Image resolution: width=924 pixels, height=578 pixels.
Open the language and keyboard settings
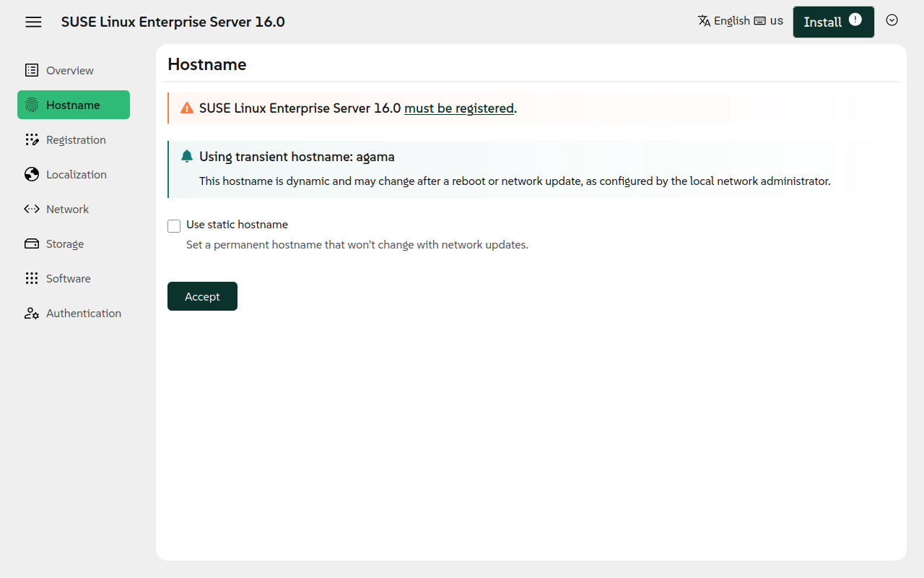coord(741,21)
